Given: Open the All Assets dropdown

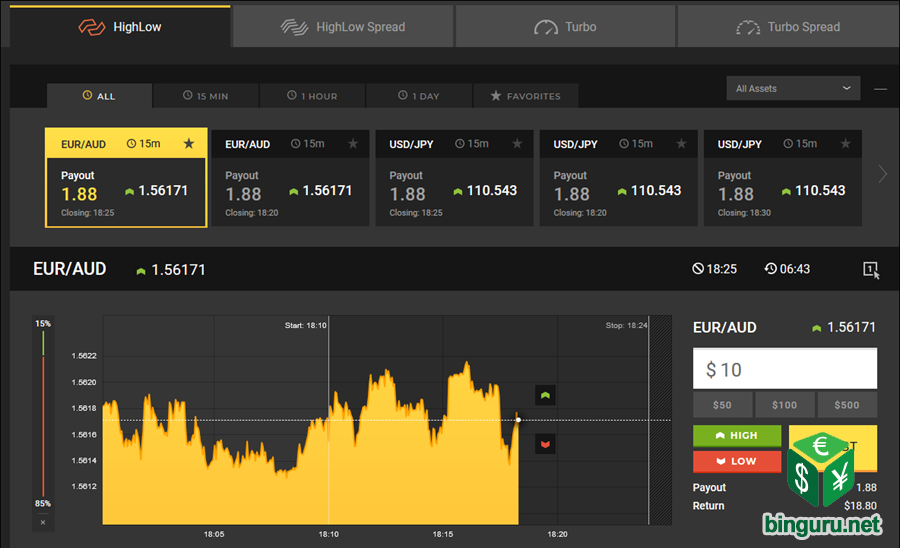Looking at the screenshot, I should (x=793, y=88).
